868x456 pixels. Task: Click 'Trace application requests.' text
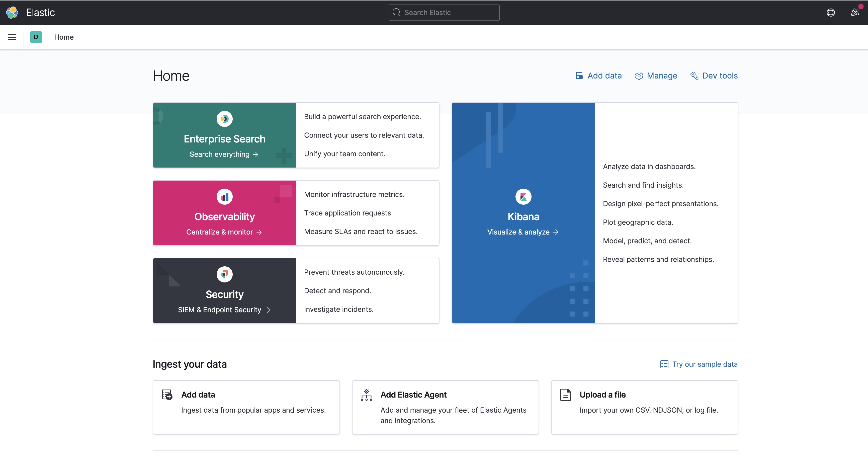coord(349,213)
